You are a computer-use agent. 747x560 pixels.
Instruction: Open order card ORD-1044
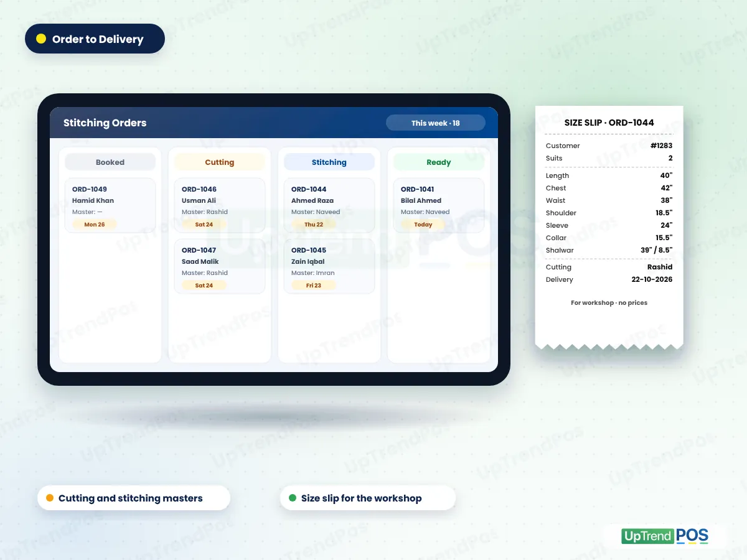(x=329, y=206)
